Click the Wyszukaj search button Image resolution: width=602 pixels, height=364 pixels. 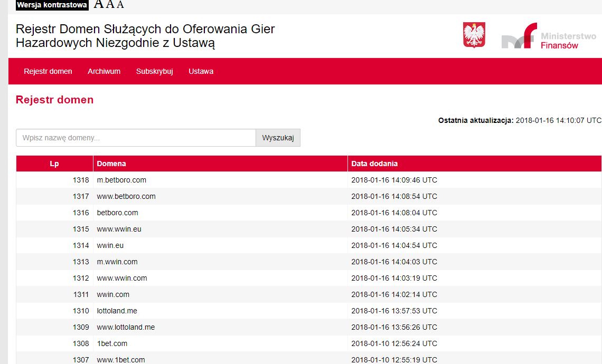point(278,138)
